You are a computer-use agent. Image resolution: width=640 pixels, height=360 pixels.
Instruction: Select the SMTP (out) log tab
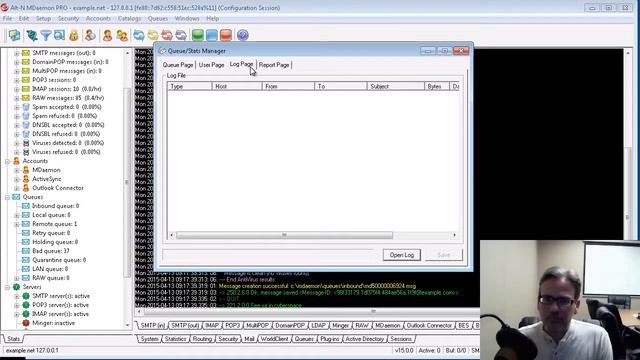click(x=185, y=326)
